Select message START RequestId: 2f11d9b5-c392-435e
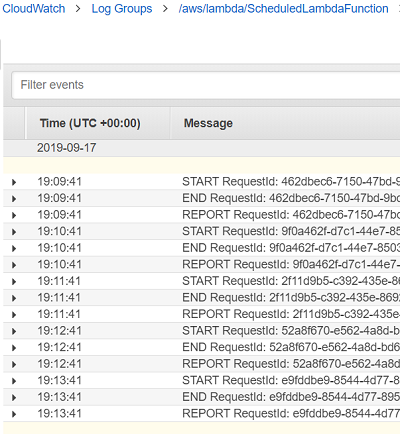Screen dimensions: 400x434 (x=291, y=281)
